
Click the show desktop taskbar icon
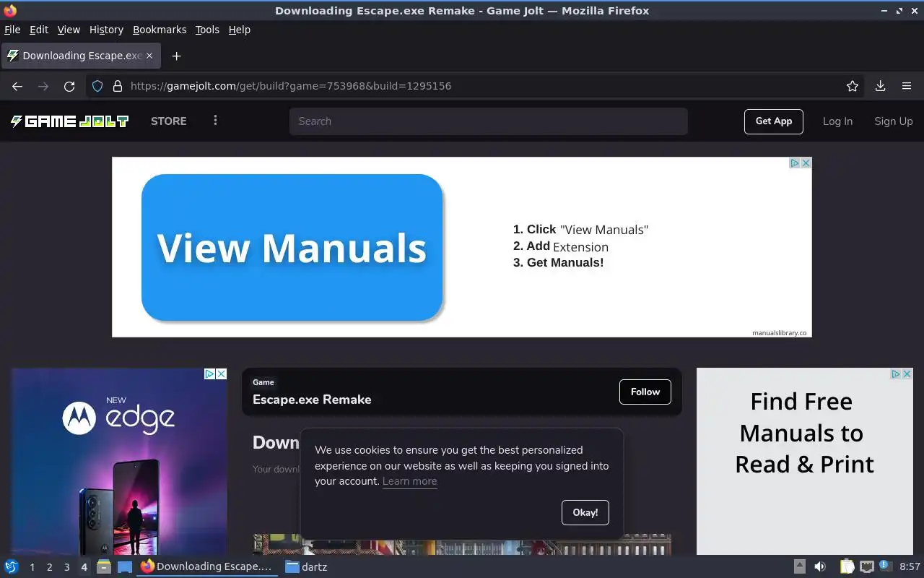[x=125, y=566]
